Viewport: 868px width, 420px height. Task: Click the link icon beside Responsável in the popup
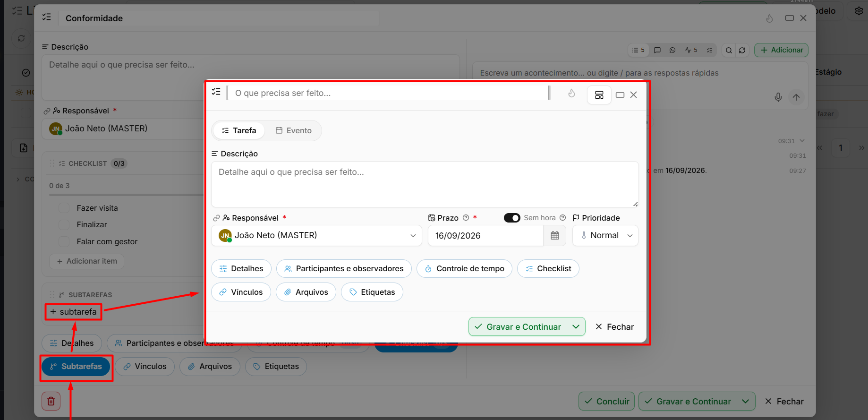216,218
